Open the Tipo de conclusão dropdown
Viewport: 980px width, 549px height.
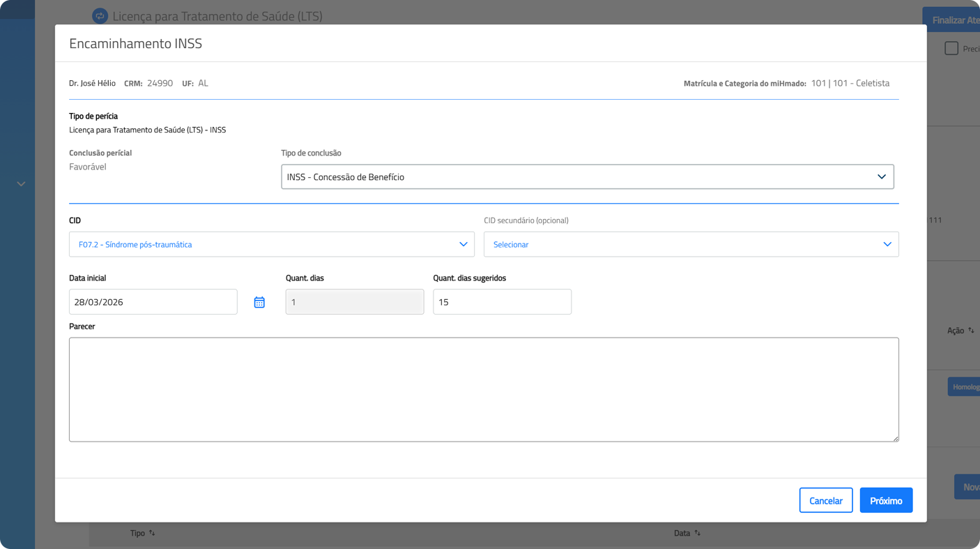(587, 177)
